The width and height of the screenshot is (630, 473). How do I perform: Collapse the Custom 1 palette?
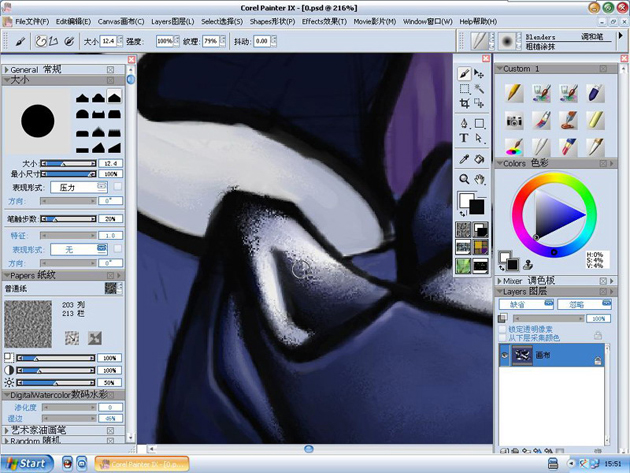pyautogui.click(x=499, y=69)
